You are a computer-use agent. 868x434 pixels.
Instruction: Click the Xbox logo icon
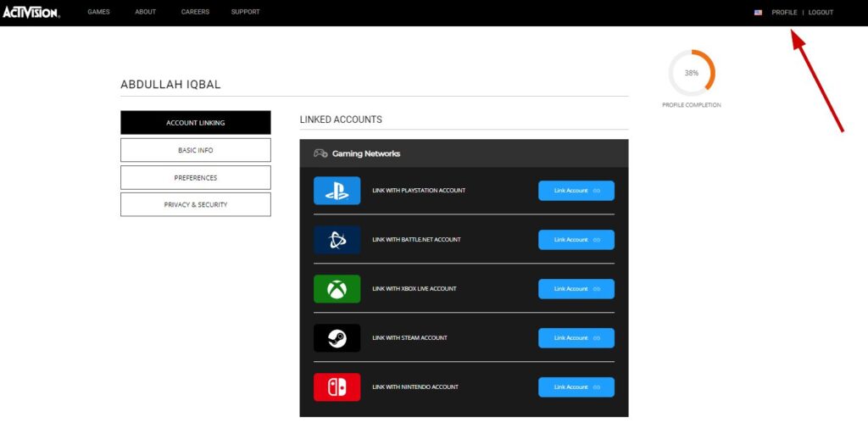point(337,289)
